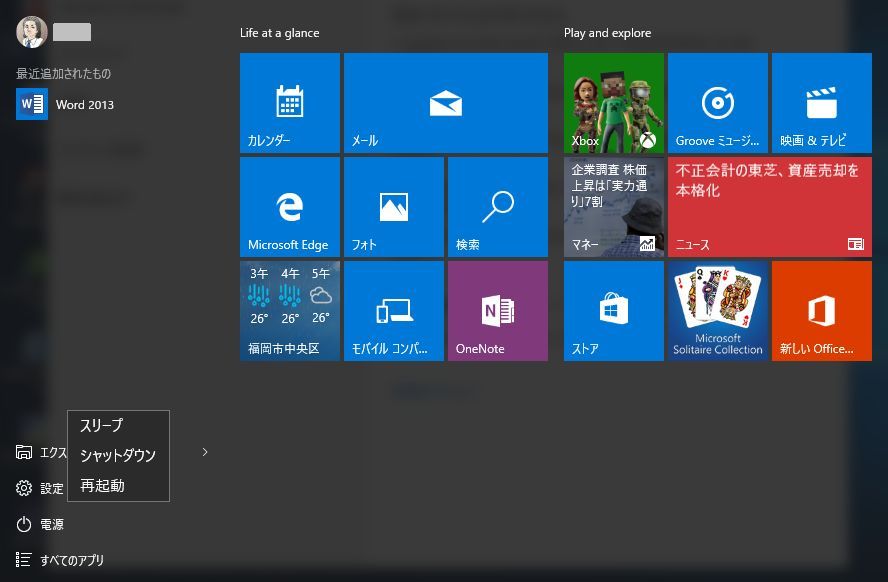Viewport: 888px width, 582px height.
Task: Select 再起動 to restart the computer
Action: (x=103, y=486)
